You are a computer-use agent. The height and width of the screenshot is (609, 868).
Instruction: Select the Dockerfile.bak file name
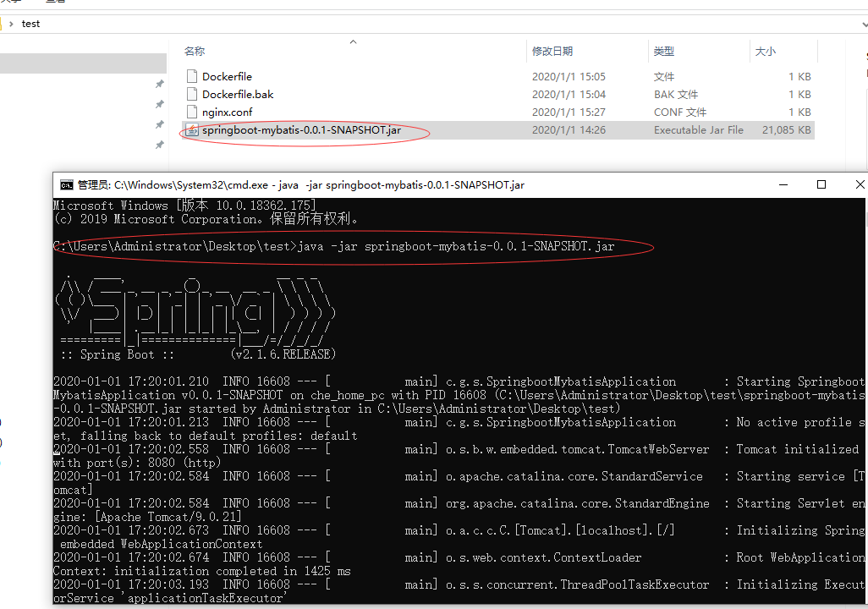(238, 94)
